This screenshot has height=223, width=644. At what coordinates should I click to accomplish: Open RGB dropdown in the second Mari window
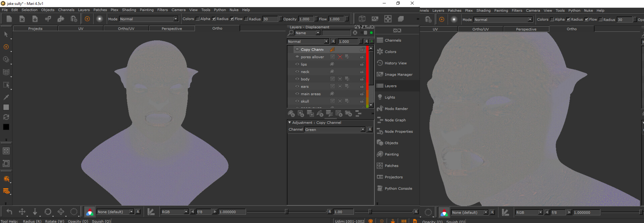click(x=529, y=213)
